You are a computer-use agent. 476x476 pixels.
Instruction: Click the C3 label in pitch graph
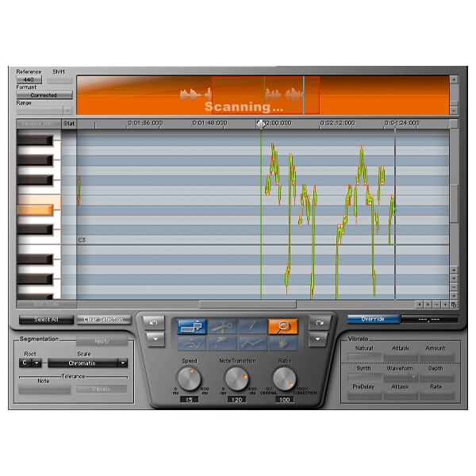82,240
